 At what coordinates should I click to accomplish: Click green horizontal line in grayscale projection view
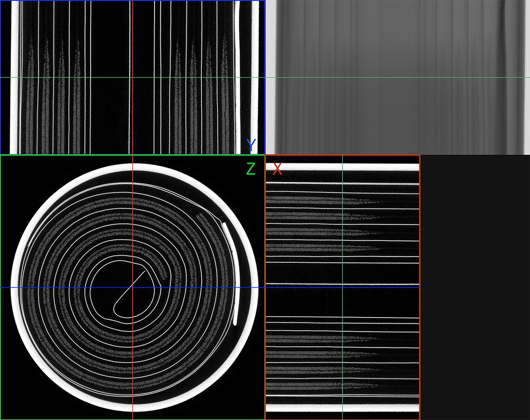click(x=397, y=78)
